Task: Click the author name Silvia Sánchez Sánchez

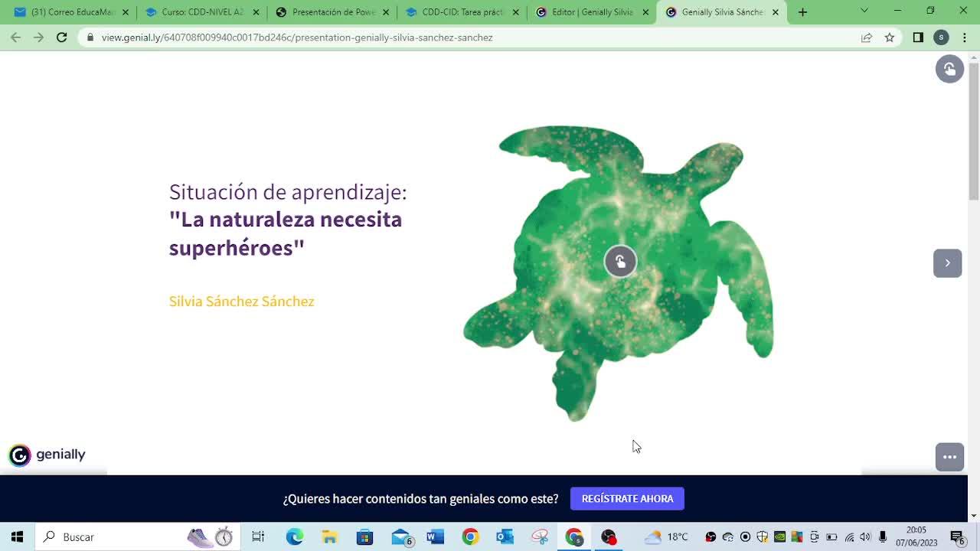Action: point(242,302)
